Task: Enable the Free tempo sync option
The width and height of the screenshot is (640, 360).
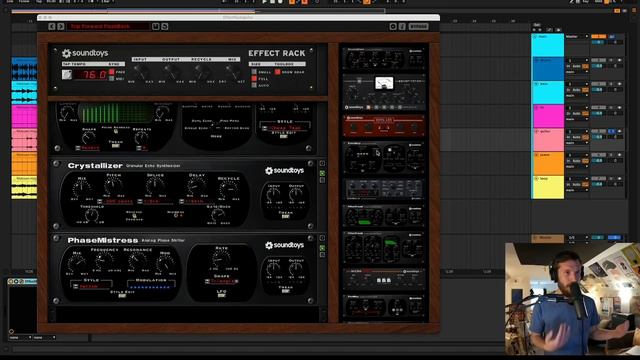Action: [111, 72]
